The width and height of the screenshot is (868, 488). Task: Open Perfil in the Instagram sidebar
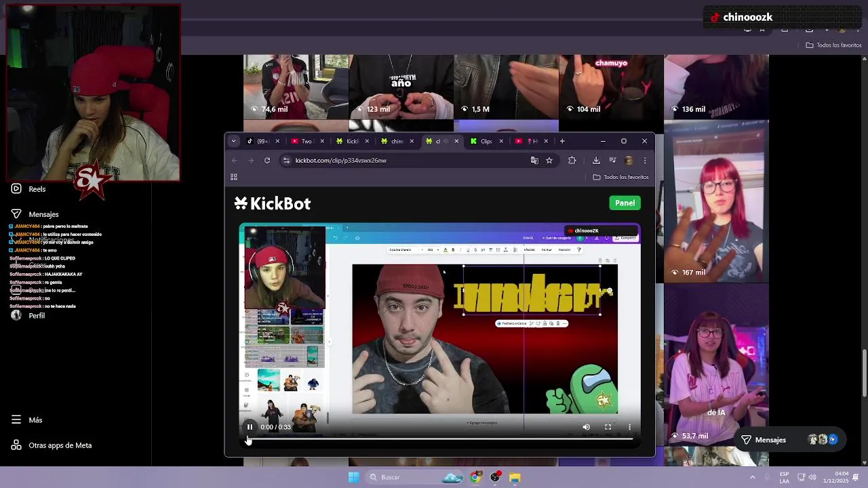point(28,316)
